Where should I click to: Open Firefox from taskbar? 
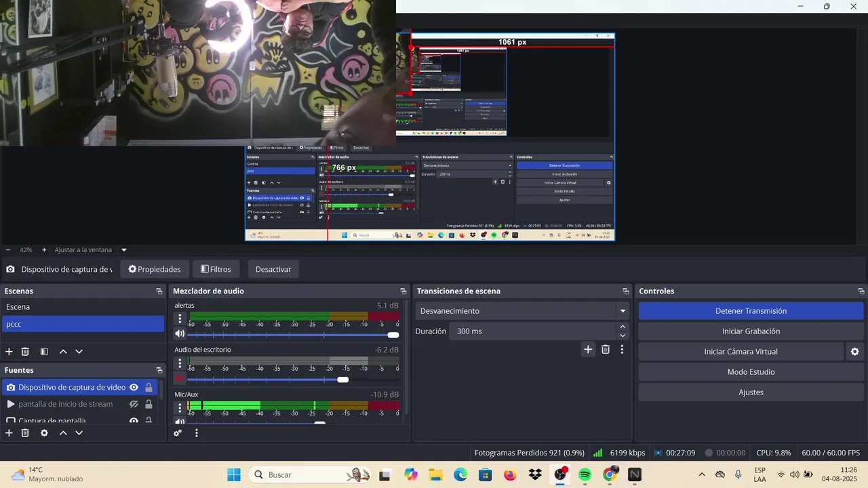(510, 474)
